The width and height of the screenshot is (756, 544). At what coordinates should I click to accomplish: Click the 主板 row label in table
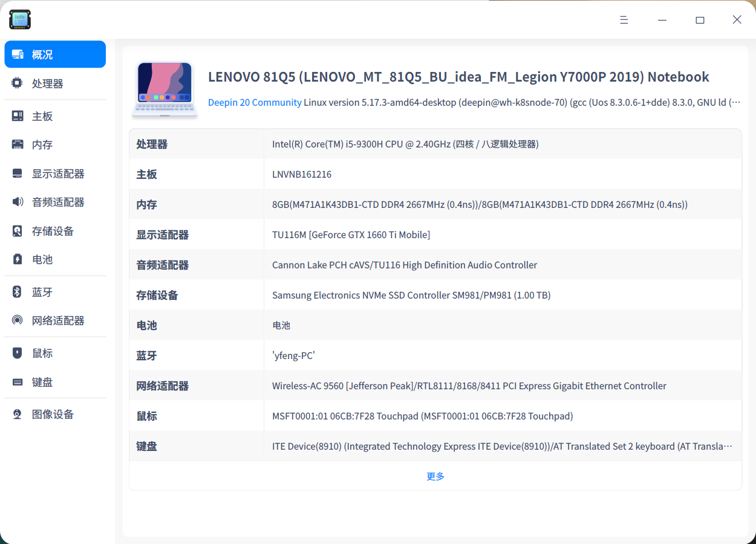point(146,174)
